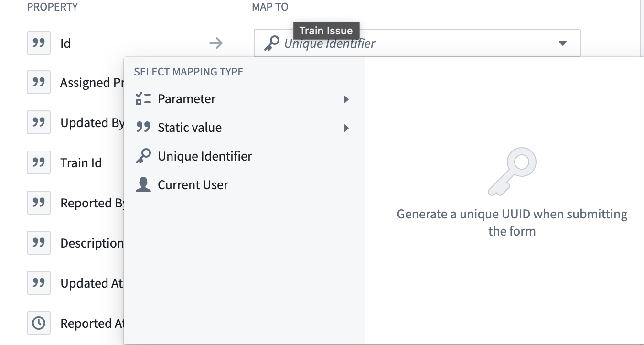
Task: Click the Train Issue tooltip
Action: (x=326, y=31)
